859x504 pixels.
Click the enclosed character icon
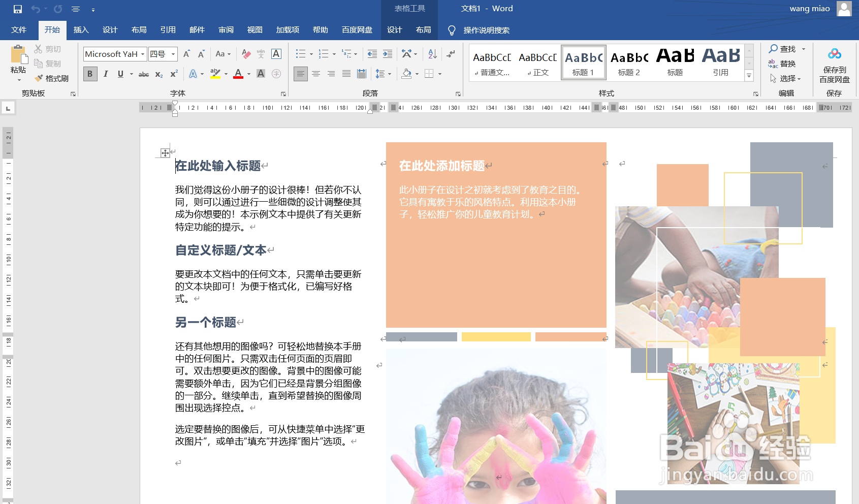[276, 74]
